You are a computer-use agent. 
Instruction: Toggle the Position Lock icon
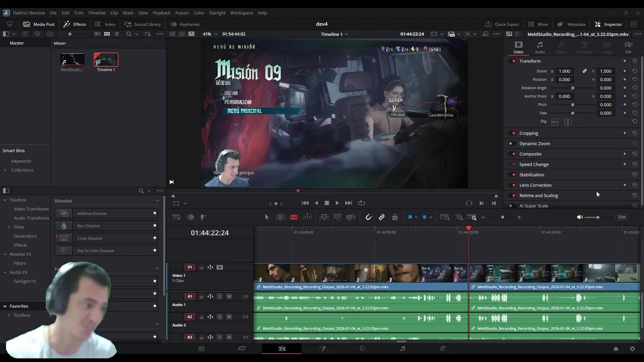coord(395,217)
